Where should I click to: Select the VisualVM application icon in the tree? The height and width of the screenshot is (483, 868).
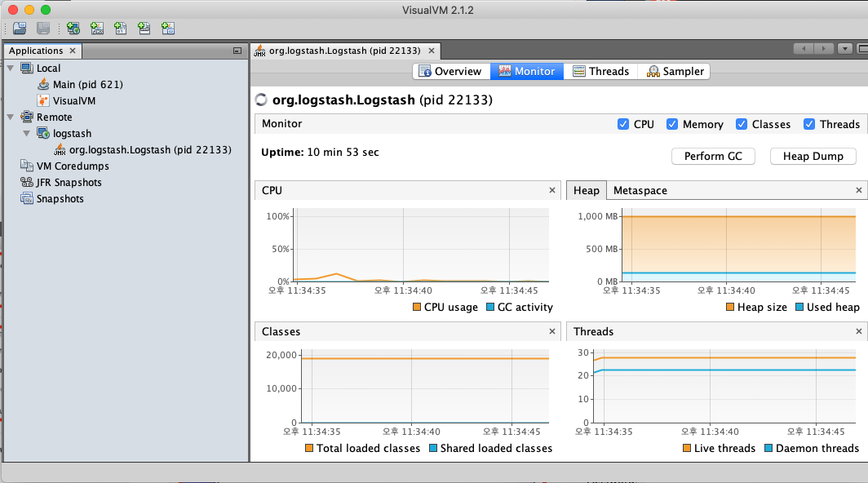pyautogui.click(x=43, y=101)
